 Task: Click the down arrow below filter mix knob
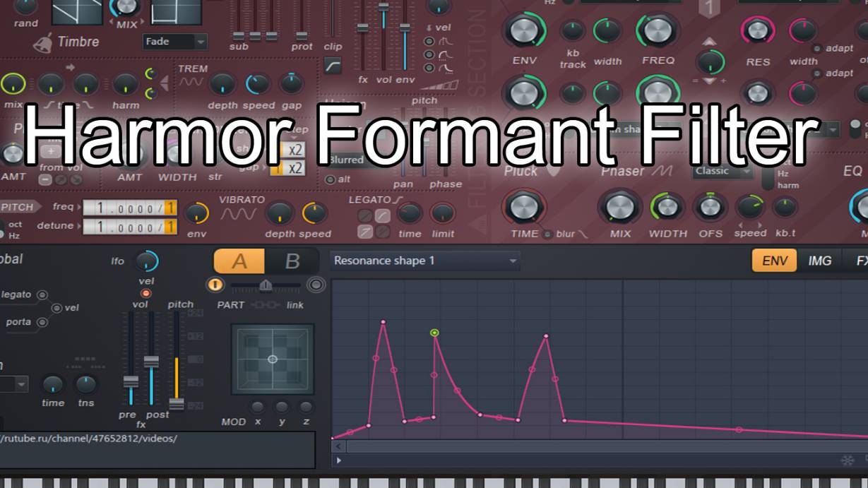point(710,81)
